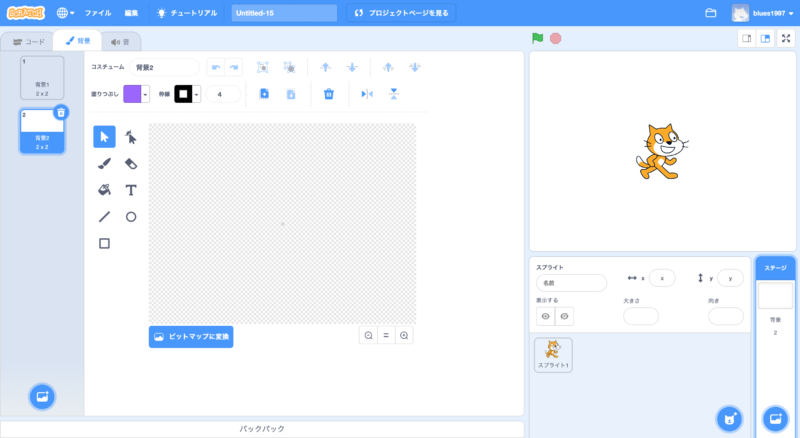Select the Reshape tool
Screen dimensions: 800x438
point(131,137)
